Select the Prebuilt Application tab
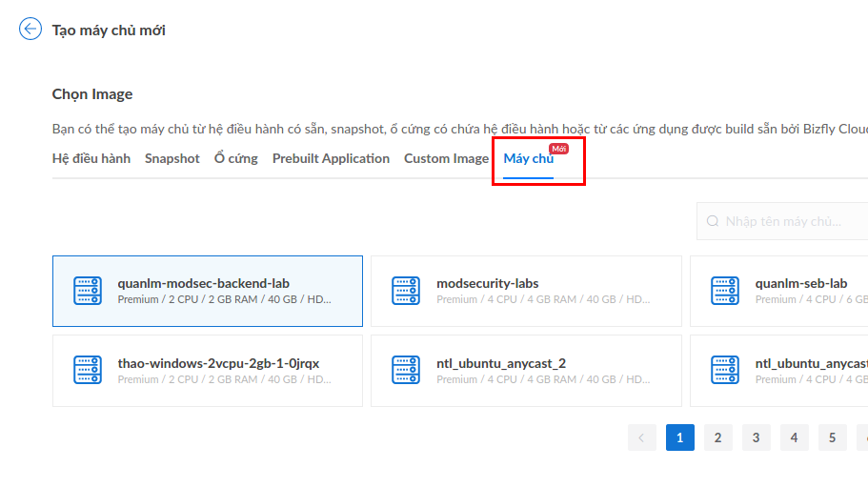Screen dimensions: 868x488 coord(331,158)
